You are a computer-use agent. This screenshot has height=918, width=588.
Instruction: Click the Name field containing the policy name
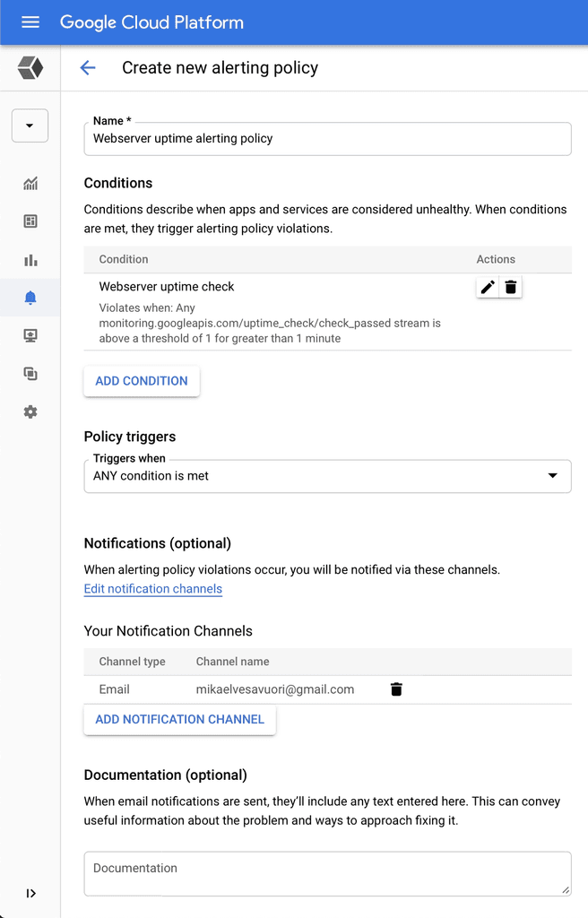[x=327, y=139]
